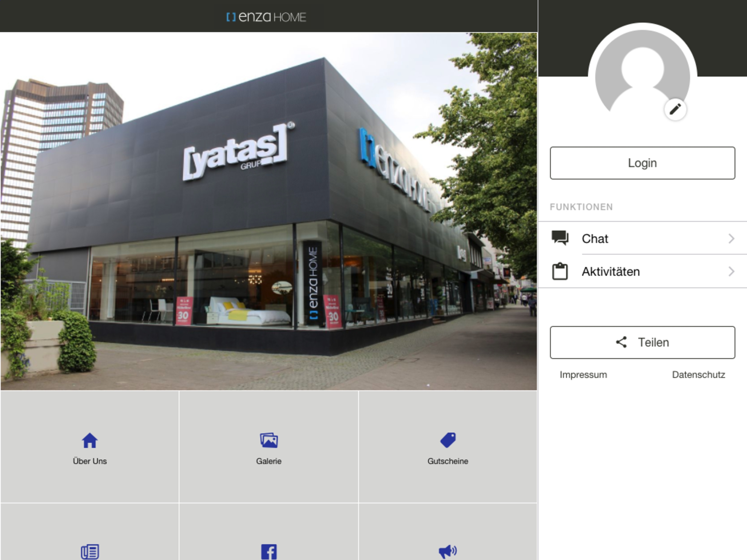Click the Über Uns label
Image resolution: width=747 pixels, height=560 pixels.
coord(90,461)
